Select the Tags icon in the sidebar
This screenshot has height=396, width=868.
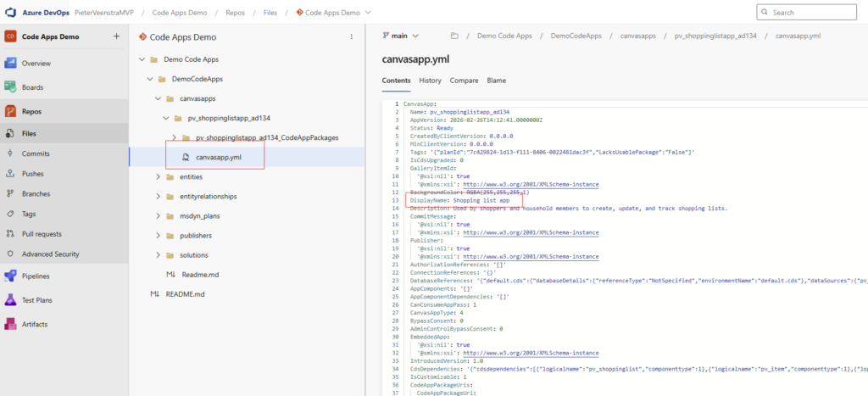pyautogui.click(x=10, y=214)
